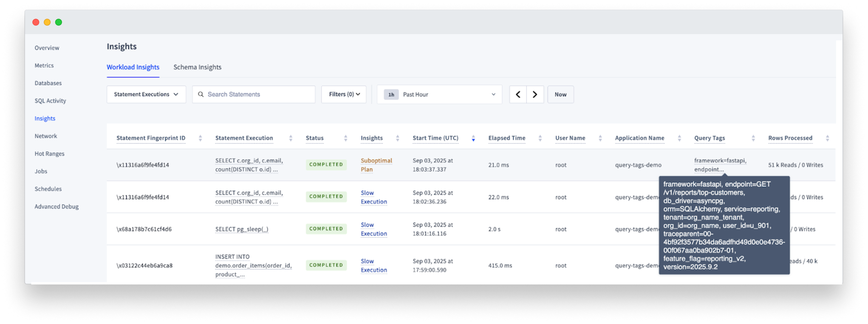Switch to the Workload Insights tab
The image size is (868, 324).
[x=133, y=67]
